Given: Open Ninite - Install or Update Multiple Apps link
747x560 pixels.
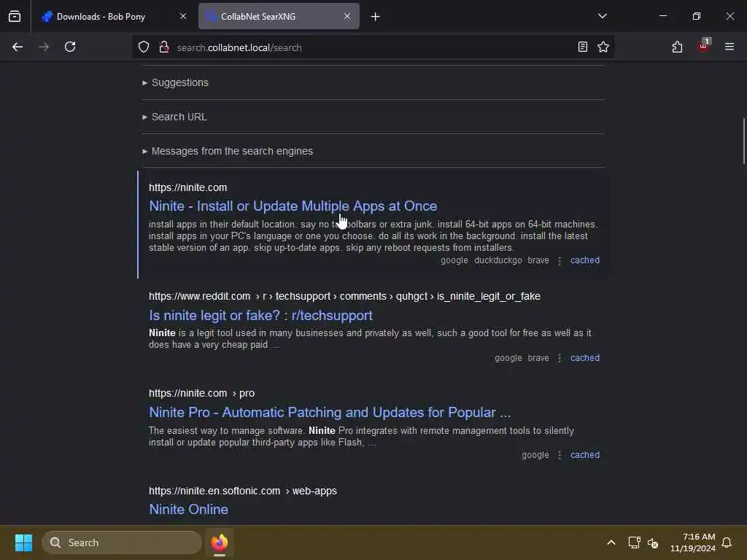Looking at the screenshot, I should click(x=293, y=206).
